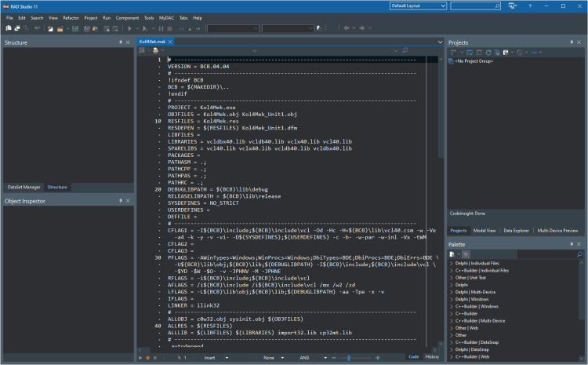Adjust the editor zoom slider handle
Image resolution: width=588 pixels, height=365 pixels.
(349, 358)
